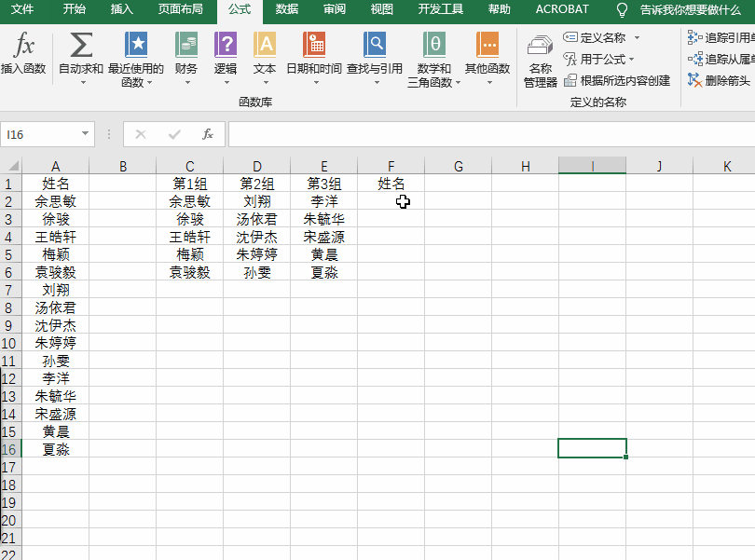Switch to the Insert (插入) tab
The height and width of the screenshot is (560, 755).
point(122,9)
